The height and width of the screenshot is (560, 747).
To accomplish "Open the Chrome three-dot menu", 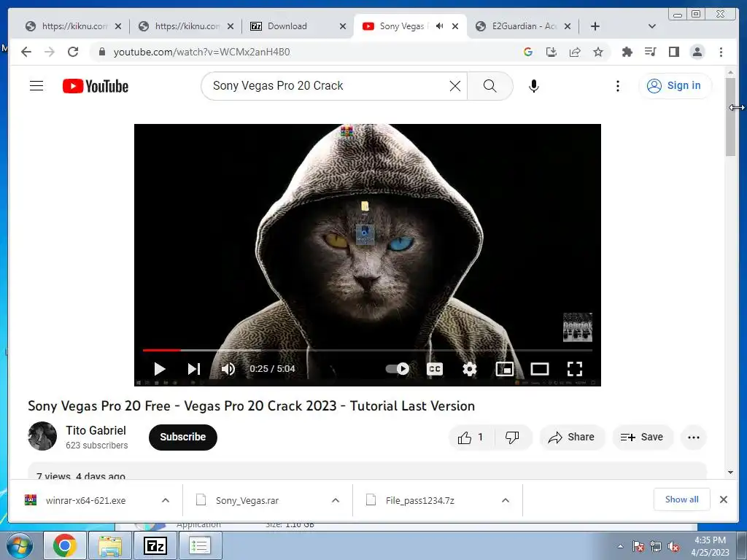I will point(721,52).
